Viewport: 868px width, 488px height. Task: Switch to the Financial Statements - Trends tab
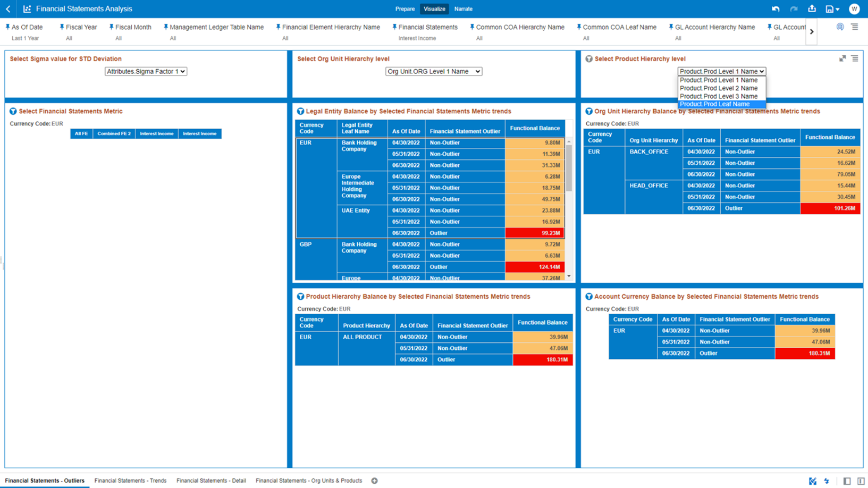point(130,481)
